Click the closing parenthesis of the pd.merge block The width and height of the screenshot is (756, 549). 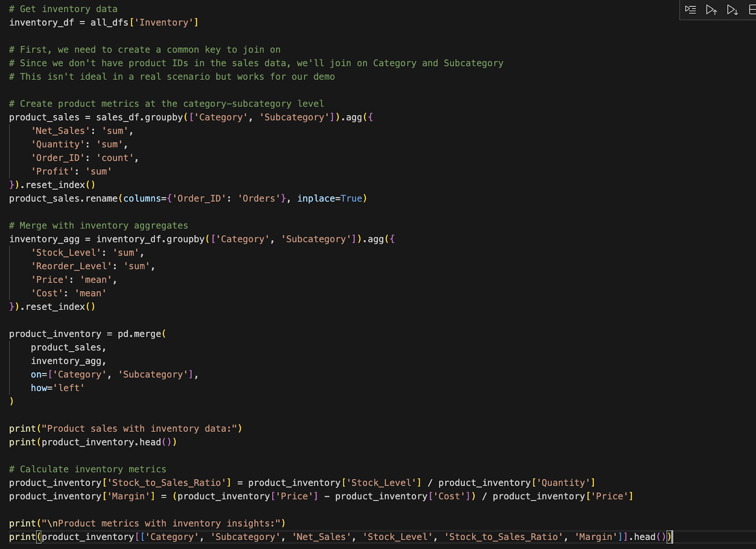12,402
